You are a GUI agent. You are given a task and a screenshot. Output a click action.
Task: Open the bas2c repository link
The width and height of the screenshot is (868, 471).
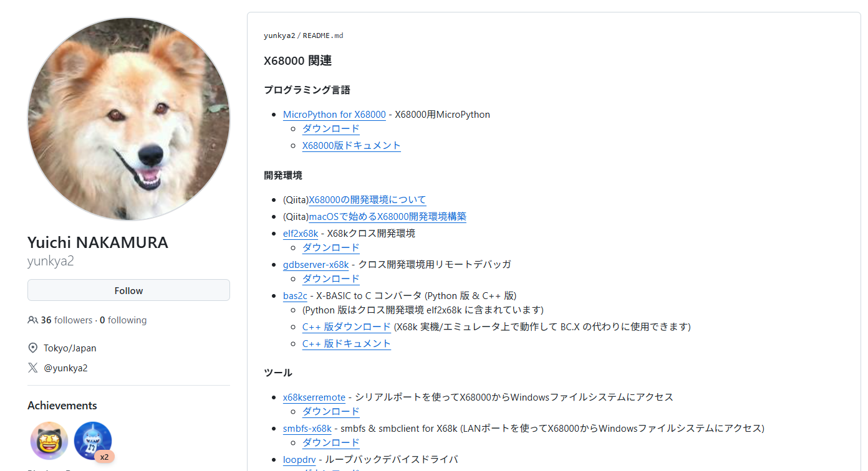(x=295, y=296)
